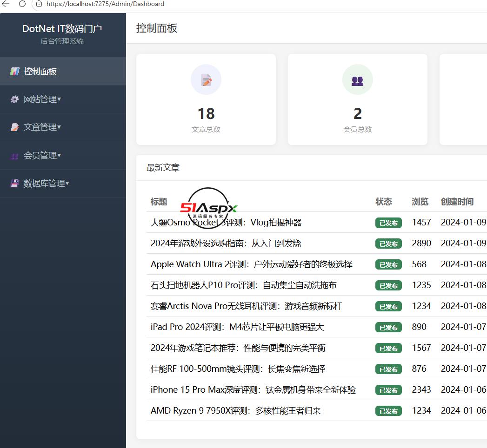This screenshot has width=487, height=448.
Task: Go back using the browser back arrow
Action: 6,4
